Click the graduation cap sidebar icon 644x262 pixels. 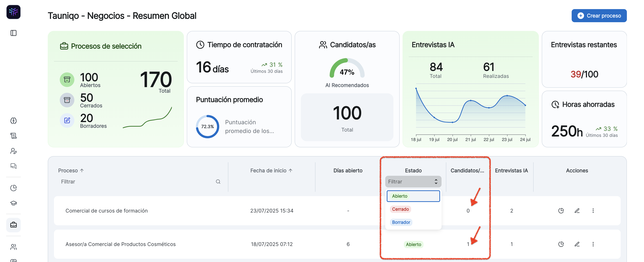click(13, 203)
